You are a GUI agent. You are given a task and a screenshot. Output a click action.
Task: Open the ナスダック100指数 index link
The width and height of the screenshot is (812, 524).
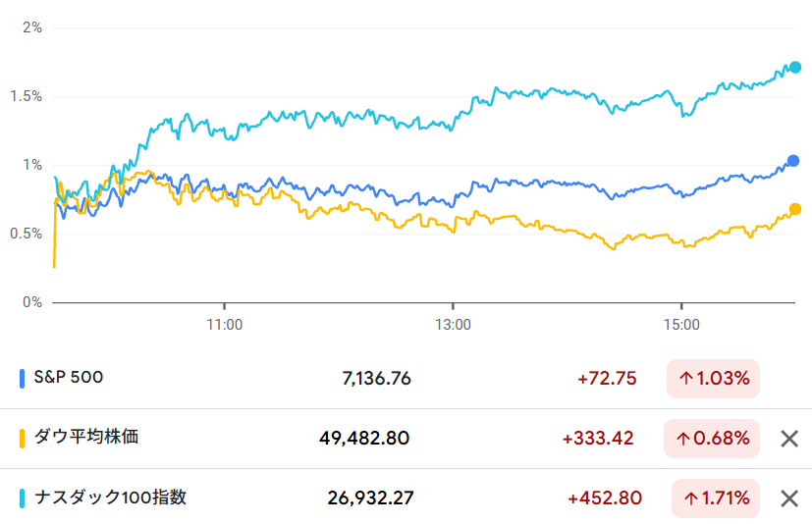(x=110, y=498)
